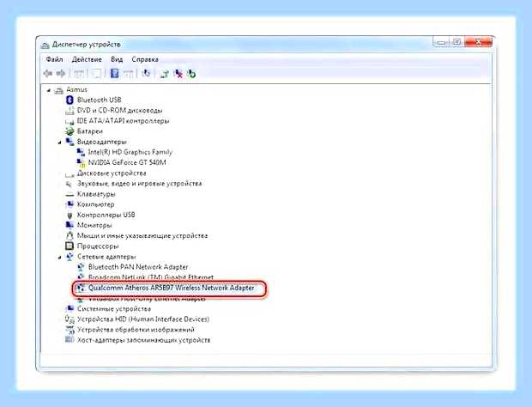
Task: Click the Forward arrow in the toolbar
Action: coord(61,73)
